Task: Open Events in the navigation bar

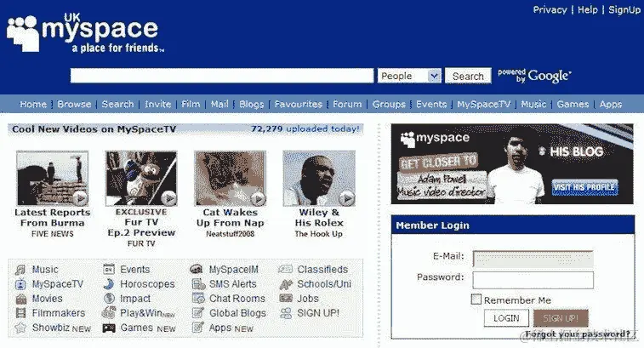Action: 431,105
